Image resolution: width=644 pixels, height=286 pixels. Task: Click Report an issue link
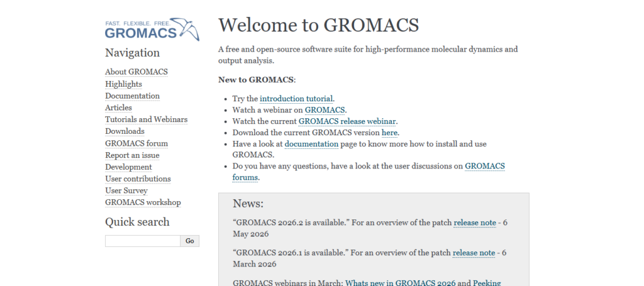132,155
